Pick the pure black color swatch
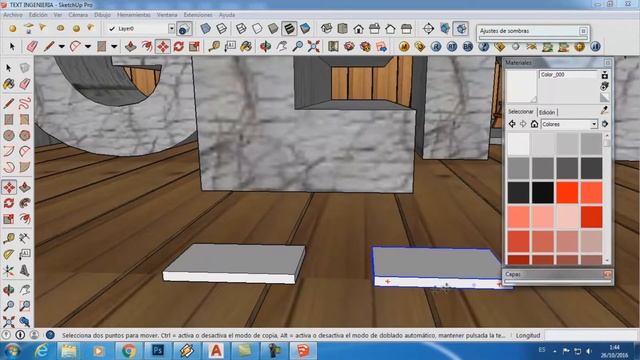The width and height of the screenshot is (640, 360). tap(542, 192)
